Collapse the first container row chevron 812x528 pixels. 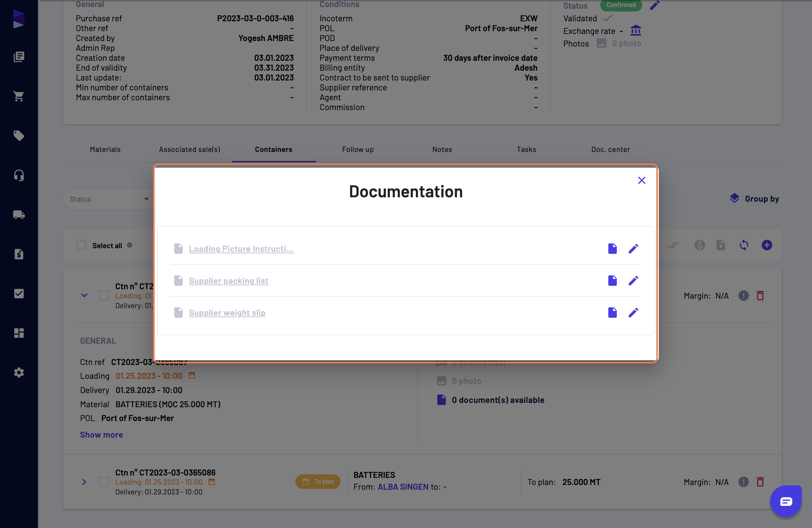click(x=84, y=296)
